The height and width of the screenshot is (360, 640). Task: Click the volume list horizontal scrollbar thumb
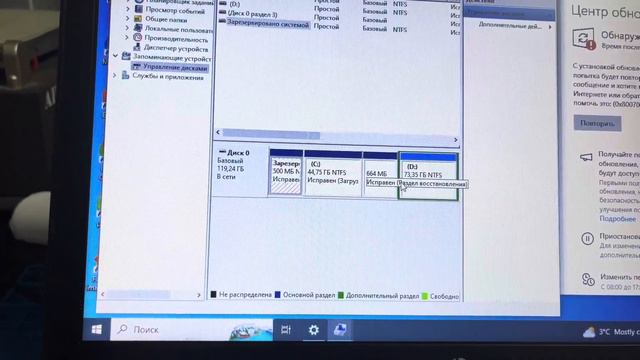coord(271,134)
